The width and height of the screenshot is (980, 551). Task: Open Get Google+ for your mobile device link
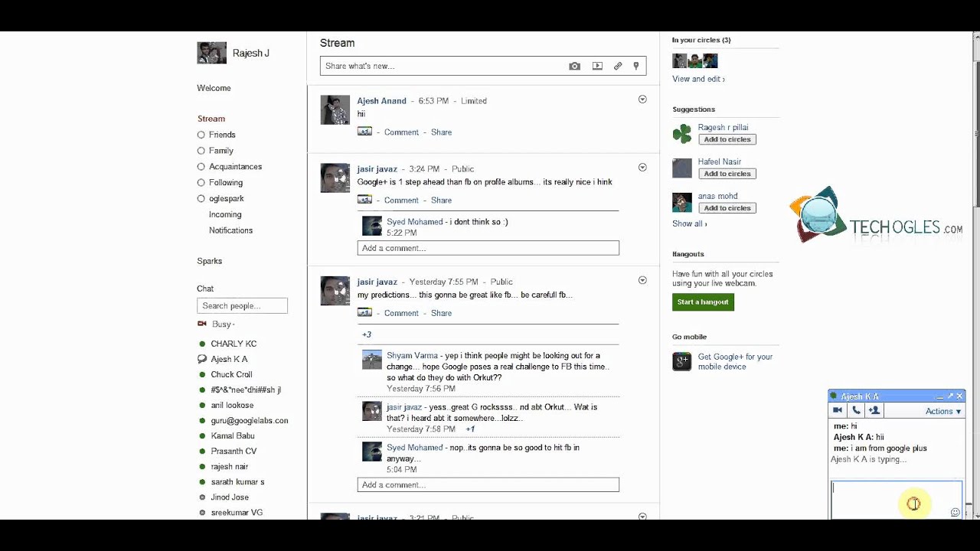pos(735,361)
